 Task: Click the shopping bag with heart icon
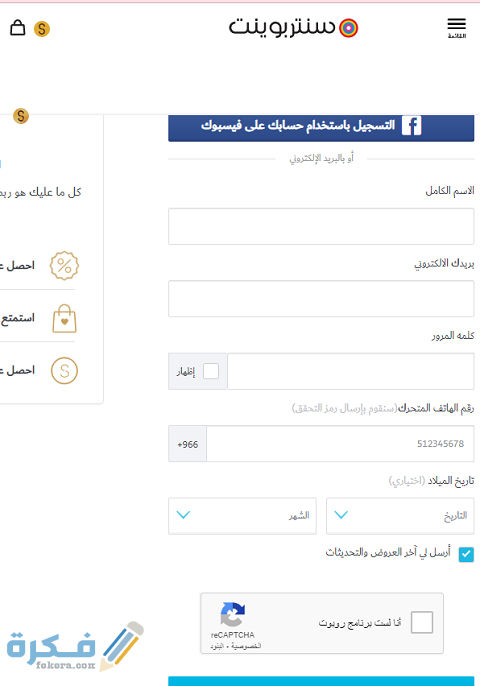(64, 318)
